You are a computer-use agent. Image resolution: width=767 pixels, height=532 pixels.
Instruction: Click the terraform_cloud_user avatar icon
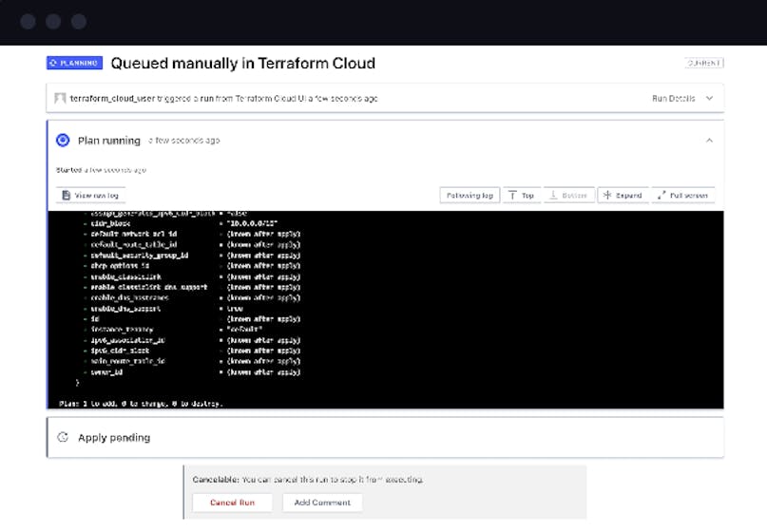point(61,98)
